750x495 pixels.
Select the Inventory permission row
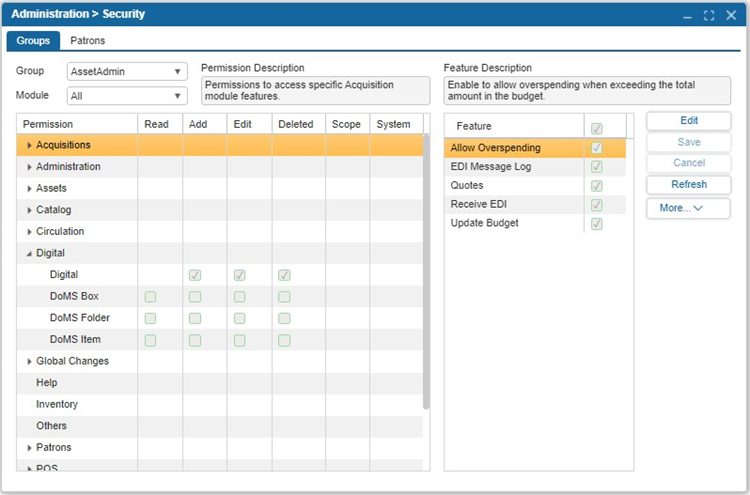[220, 405]
